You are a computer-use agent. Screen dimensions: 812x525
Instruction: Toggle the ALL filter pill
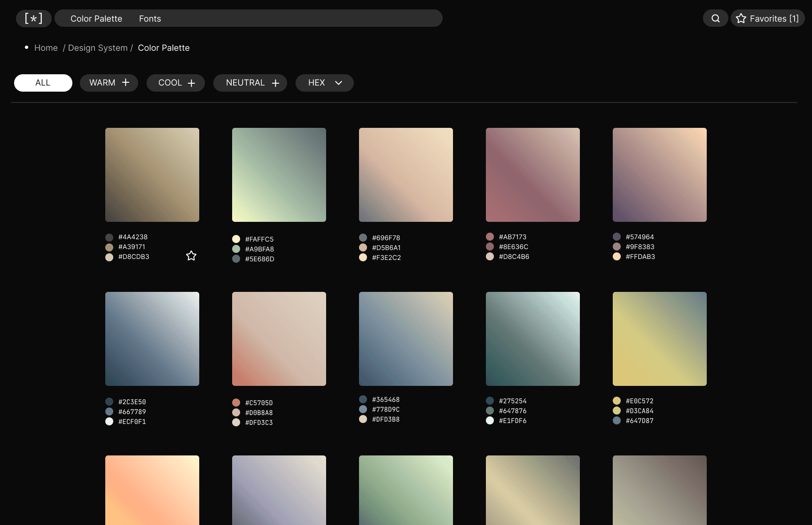pos(43,82)
